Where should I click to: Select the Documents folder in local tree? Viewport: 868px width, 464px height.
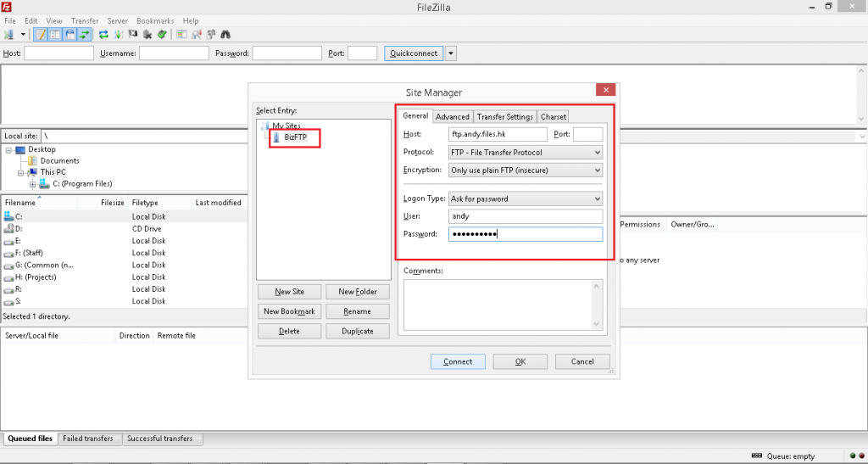click(x=60, y=160)
